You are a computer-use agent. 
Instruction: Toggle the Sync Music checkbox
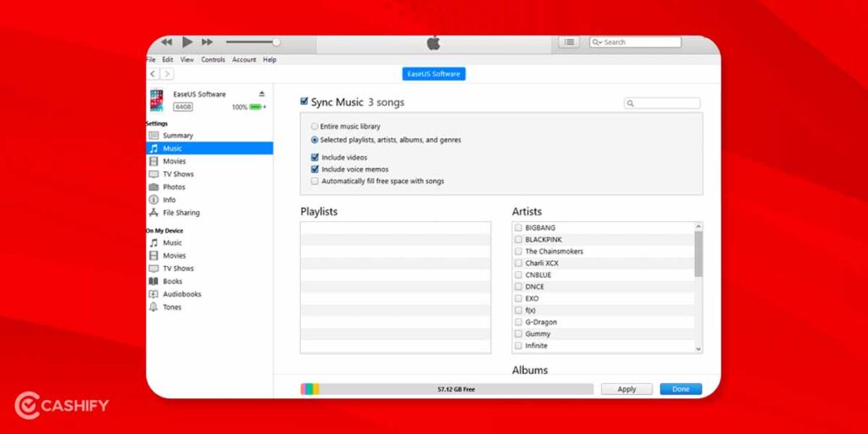[304, 102]
